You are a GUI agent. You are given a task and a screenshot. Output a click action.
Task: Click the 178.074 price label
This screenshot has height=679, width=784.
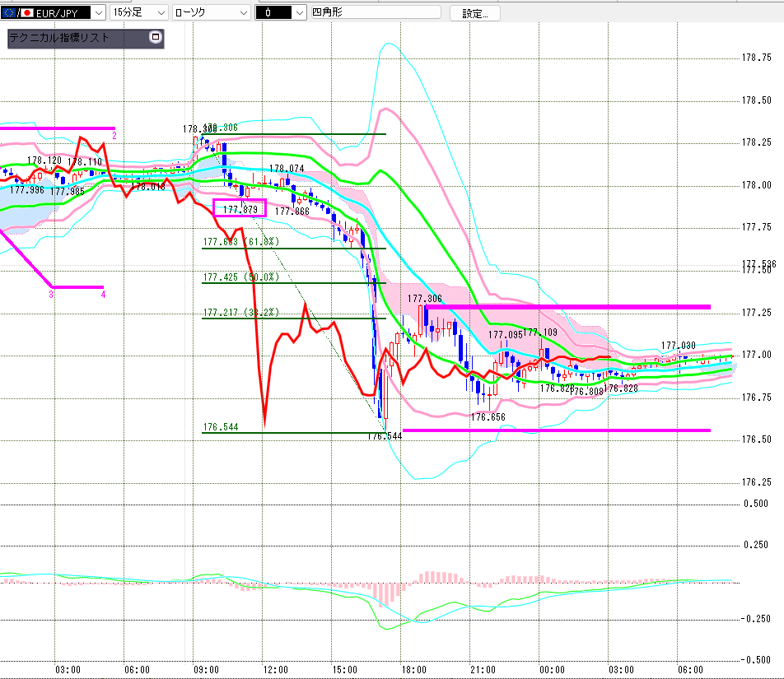(287, 169)
